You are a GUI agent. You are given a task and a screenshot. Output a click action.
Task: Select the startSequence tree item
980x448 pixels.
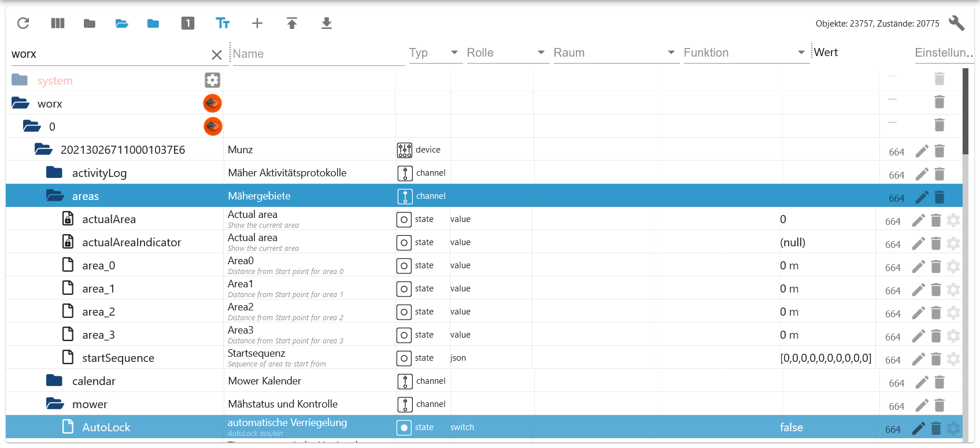(x=118, y=358)
